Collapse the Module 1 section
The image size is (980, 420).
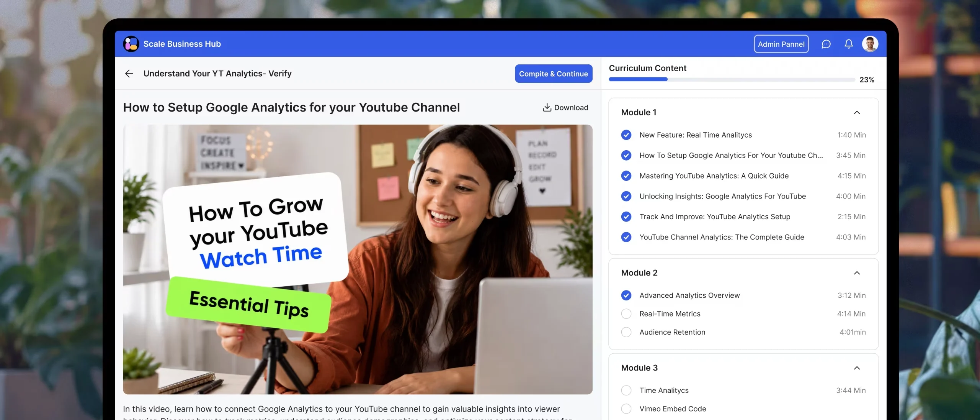[x=857, y=112]
